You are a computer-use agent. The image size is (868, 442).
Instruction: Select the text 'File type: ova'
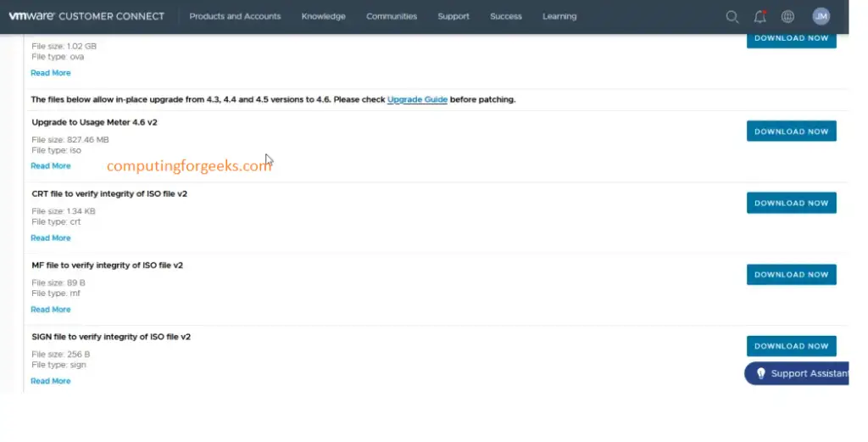coord(58,57)
